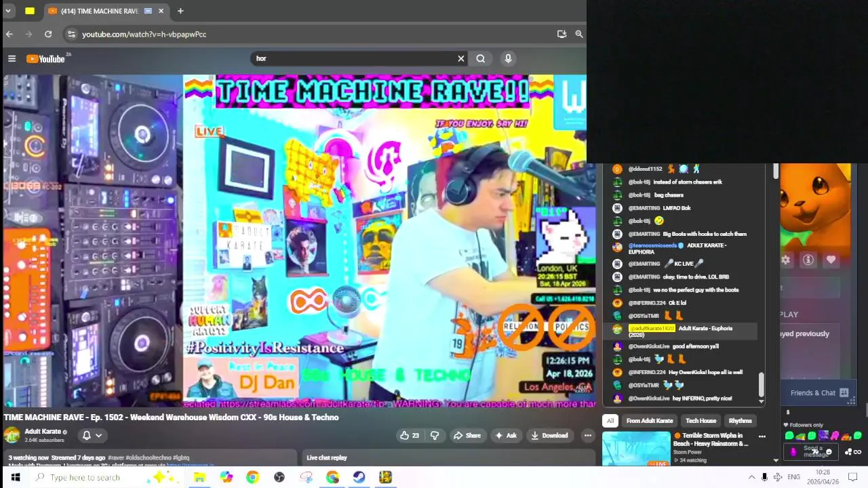Image resolution: width=868 pixels, height=488 pixels.
Task: Open a new browser tab
Action: [x=180, y=11]
